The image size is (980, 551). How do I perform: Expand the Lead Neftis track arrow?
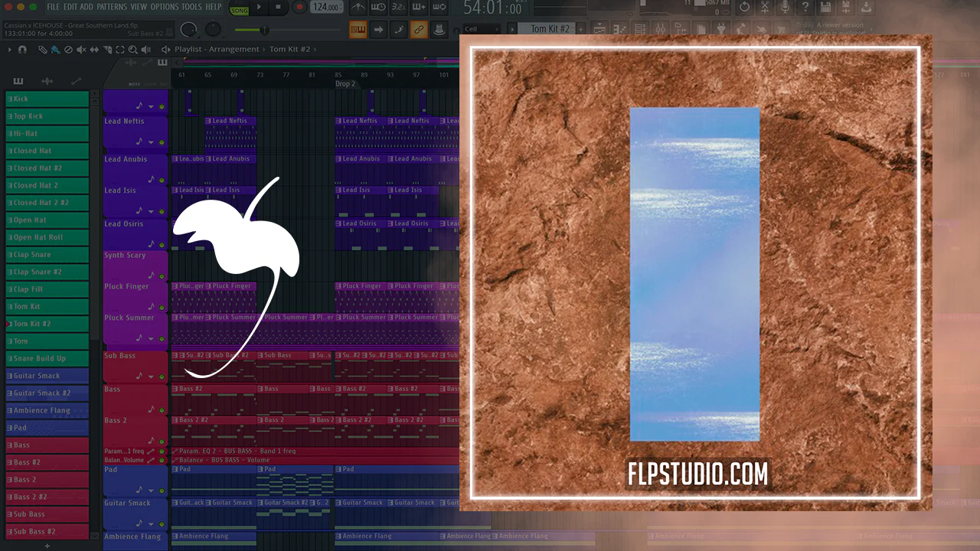152,142
